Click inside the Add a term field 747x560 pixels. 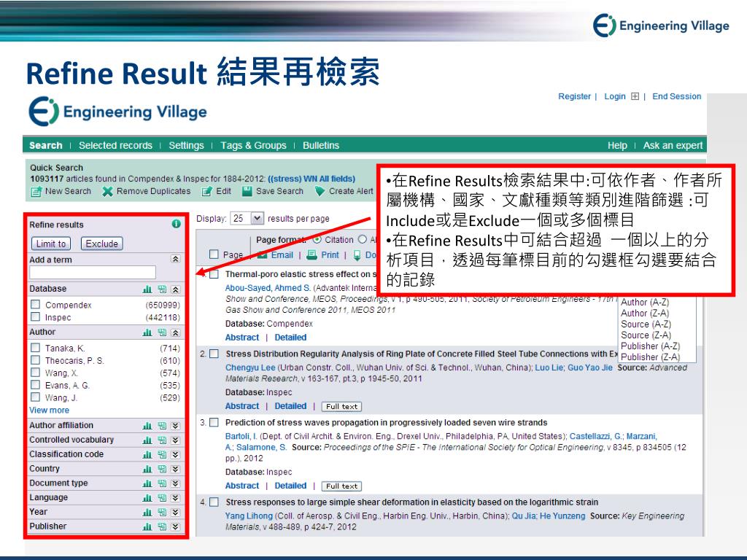click(x=93, y=273)
